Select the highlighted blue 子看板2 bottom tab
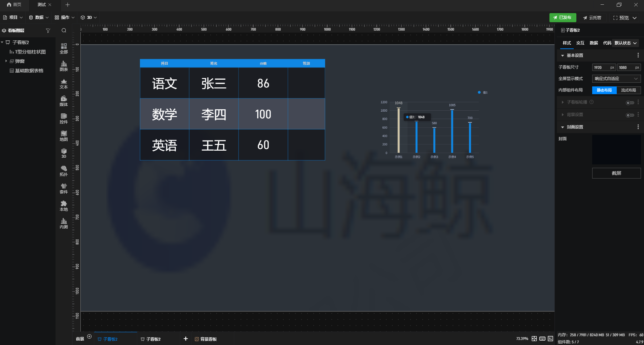This screenshot has width=644, height=345. 108,339
